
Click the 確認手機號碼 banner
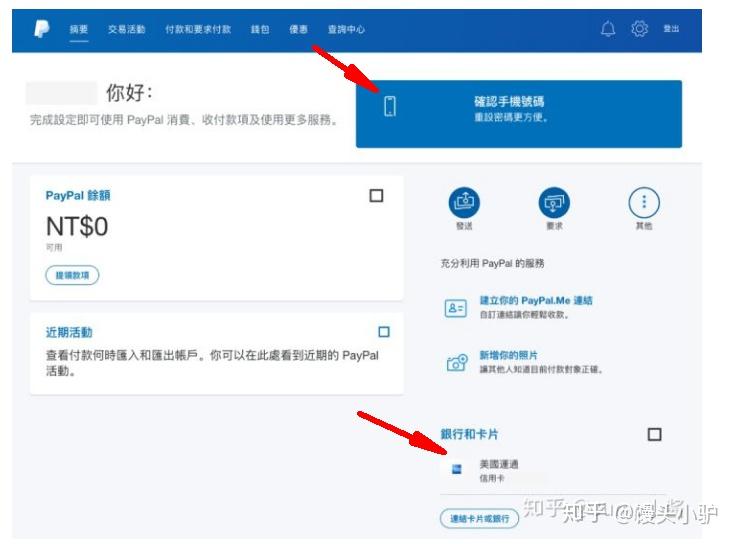[x=519, y=114]
